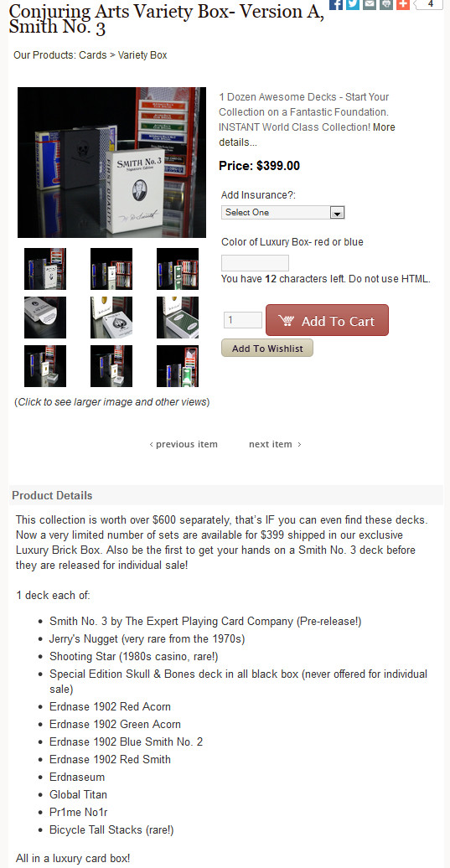Screen dimensions: 450x868
Task: Share via the Twitter icon
Action: pos(353,4)
